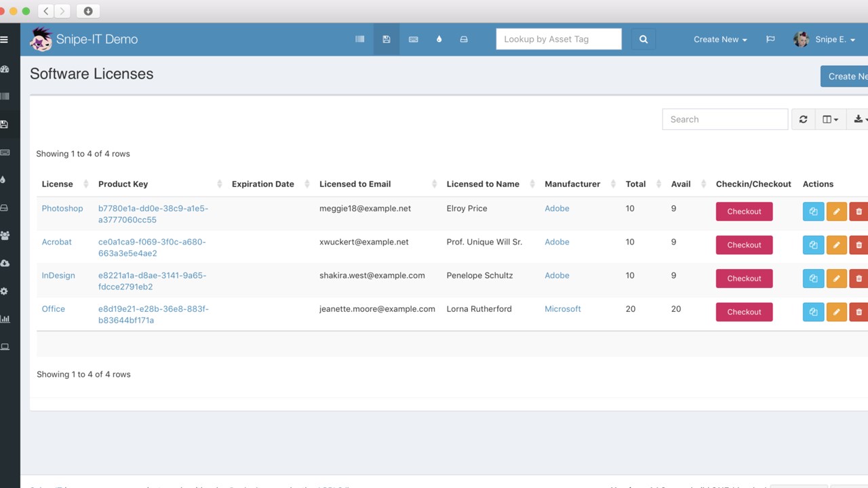
Task: Checkout the InDesign license
Action: [744, 279]
